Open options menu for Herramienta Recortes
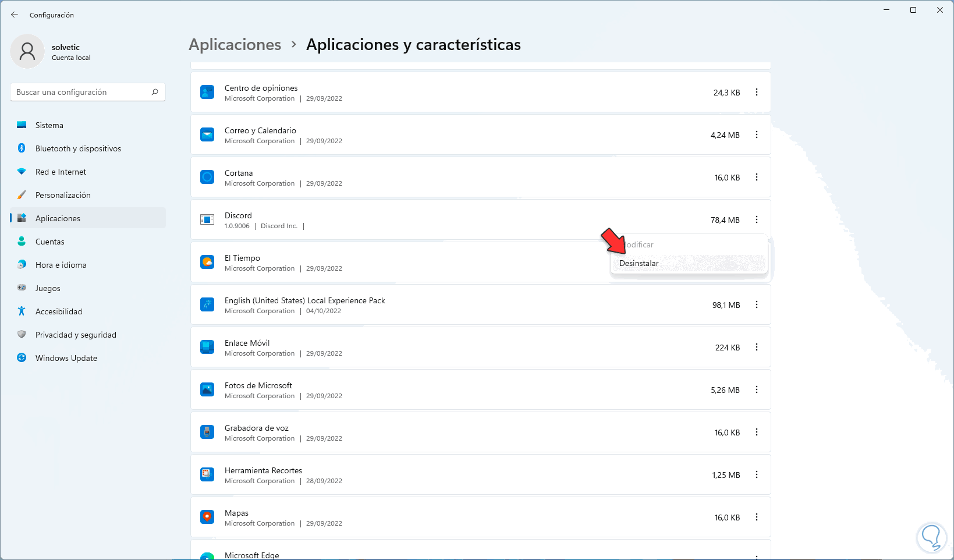This screenshot has width=954, height=560. click(757, 474)
